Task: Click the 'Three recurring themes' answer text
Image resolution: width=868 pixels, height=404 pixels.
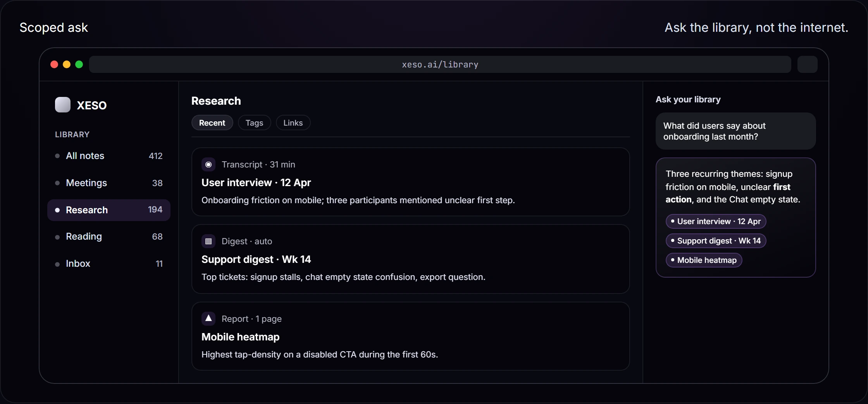Action: pos(733,186)
